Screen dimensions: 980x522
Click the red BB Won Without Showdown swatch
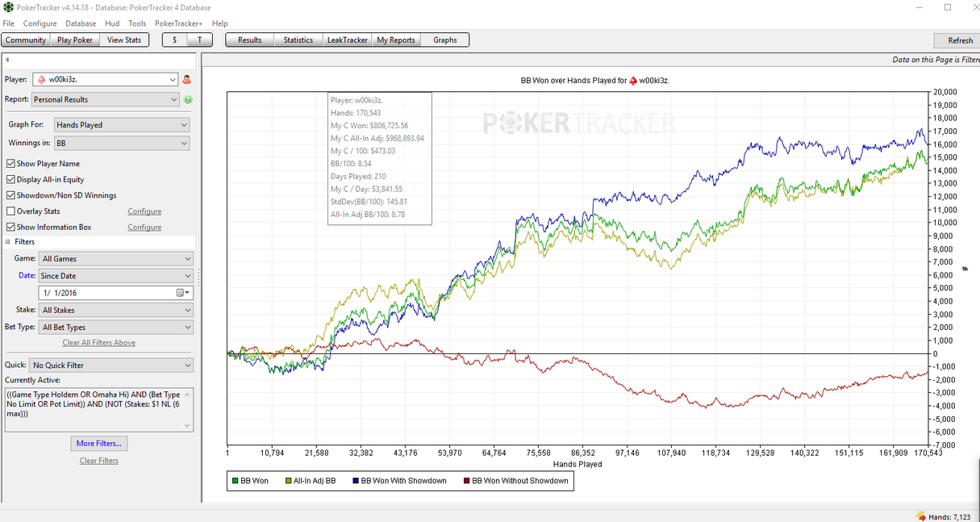click(466, 481)
